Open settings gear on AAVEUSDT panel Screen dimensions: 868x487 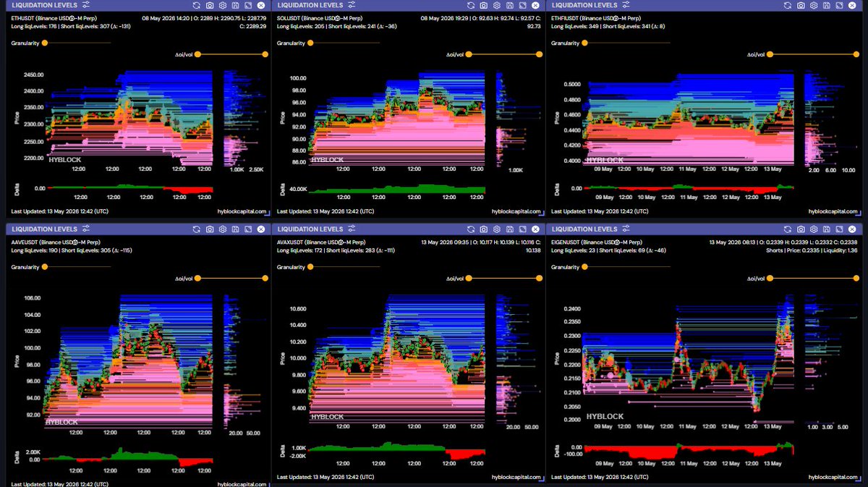click(x=223, y=229)
